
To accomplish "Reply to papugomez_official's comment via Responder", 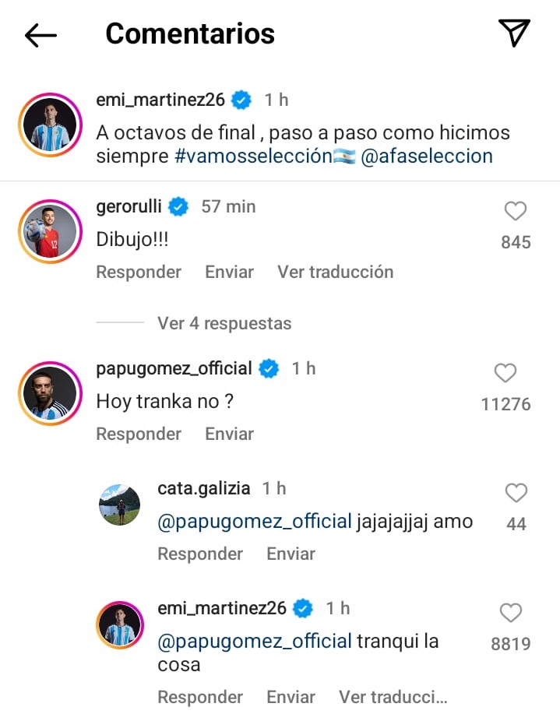I will click(x=139, y=434).
